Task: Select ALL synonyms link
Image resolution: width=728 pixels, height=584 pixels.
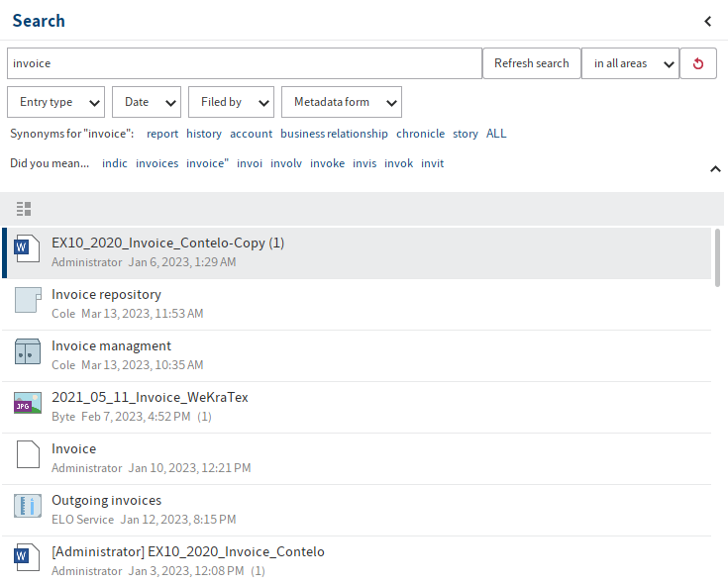Action: click(x=496, y=134)
